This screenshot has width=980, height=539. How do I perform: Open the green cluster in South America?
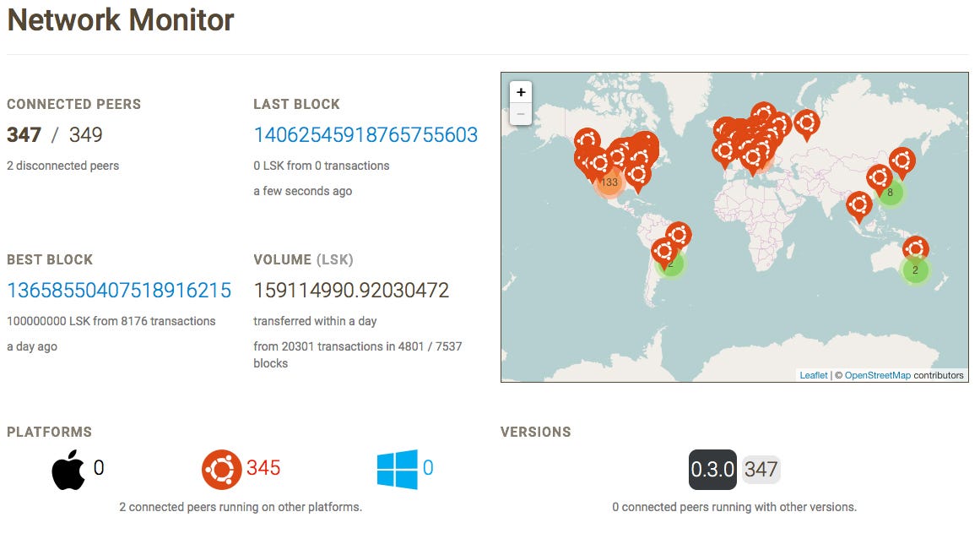[x=671, y=264]
